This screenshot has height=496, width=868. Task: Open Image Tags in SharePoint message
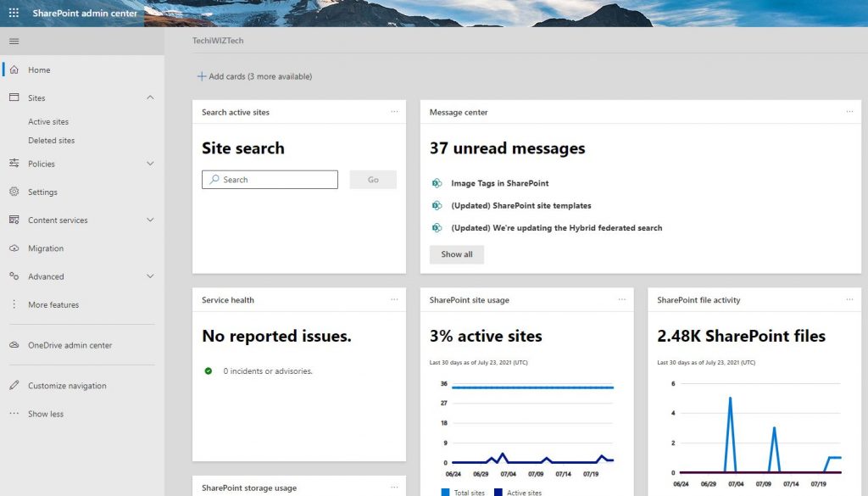(500, 183)
